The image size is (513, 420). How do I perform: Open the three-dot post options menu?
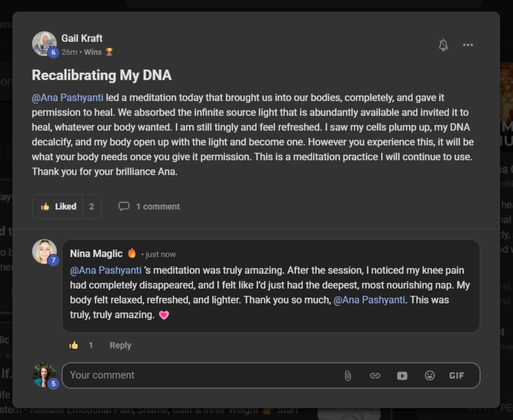[468, 45]
